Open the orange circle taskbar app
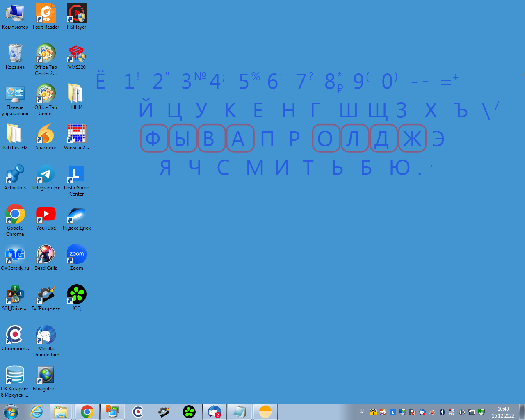 pos(265,412)
